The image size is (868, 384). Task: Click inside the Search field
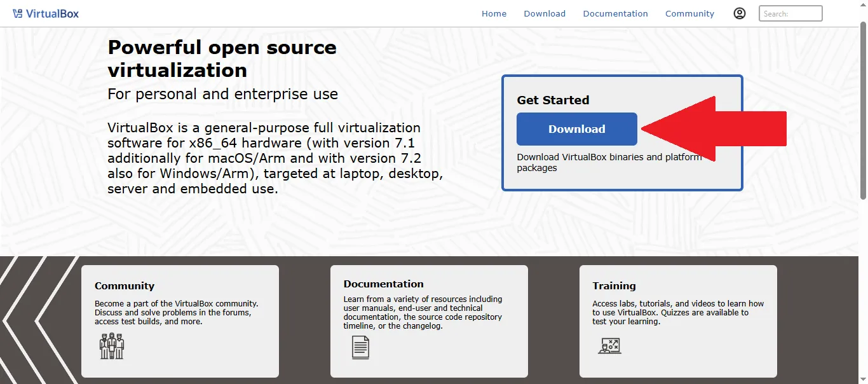(790, 13)
